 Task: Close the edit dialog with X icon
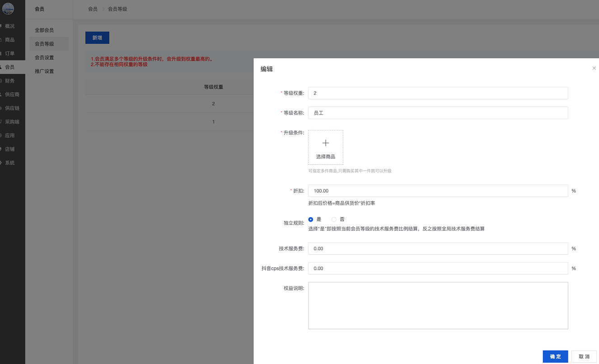tap(594, 68)
